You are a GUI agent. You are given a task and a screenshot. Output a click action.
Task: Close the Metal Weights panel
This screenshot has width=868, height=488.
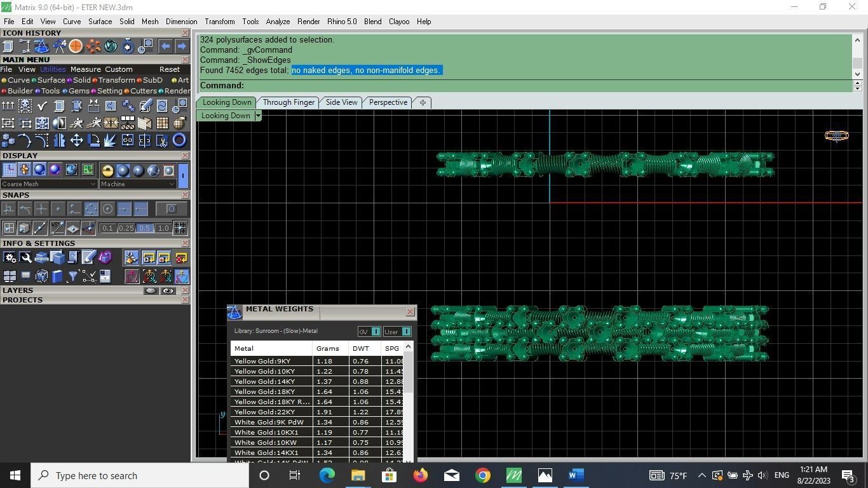pos(410,311)
